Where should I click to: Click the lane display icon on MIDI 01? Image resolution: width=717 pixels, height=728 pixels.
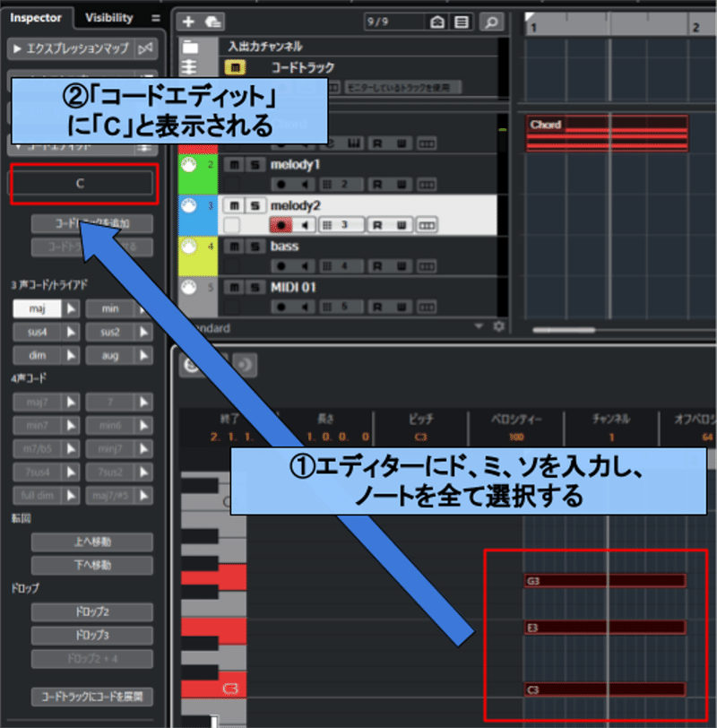tap(427, 307)
